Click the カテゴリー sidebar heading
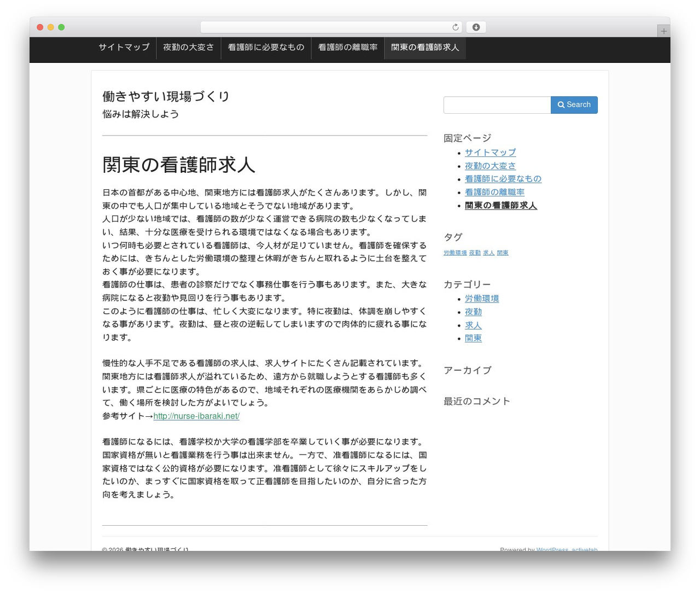This screenshot has width=700, height=593. [x=467, y=284]
